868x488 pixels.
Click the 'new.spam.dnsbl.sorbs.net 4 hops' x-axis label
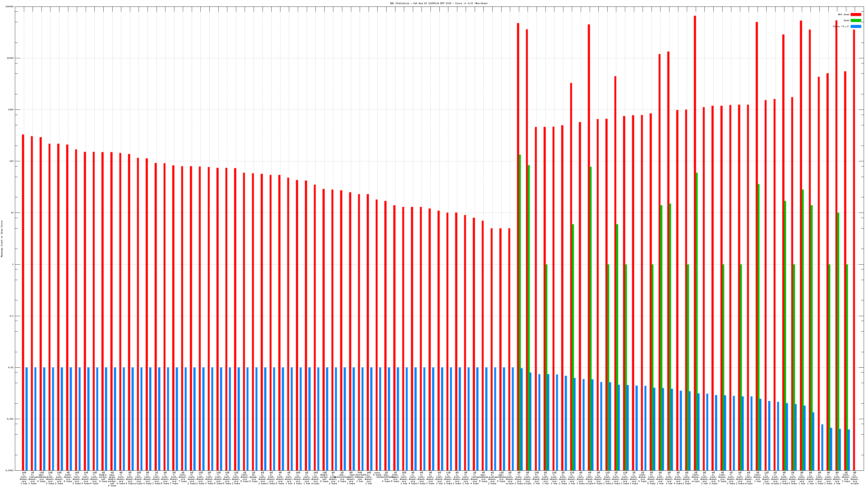pos(112,479)
